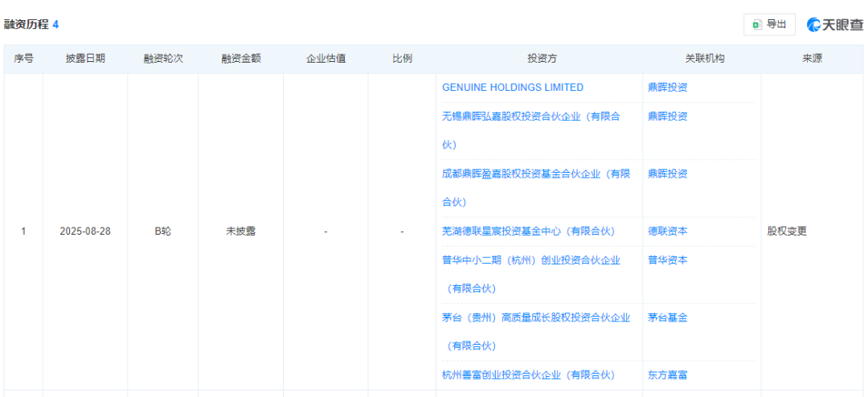This screenshot has width=868, height=397.
Task: Click the 融资金额 column header
Action: [x=241, y=59]
